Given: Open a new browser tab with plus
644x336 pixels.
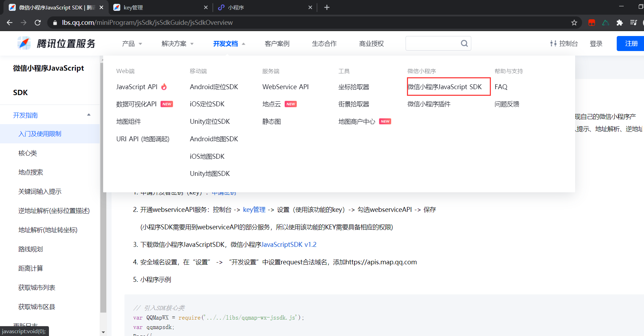Looking at the screenshot, I should [x=327, y=7].
